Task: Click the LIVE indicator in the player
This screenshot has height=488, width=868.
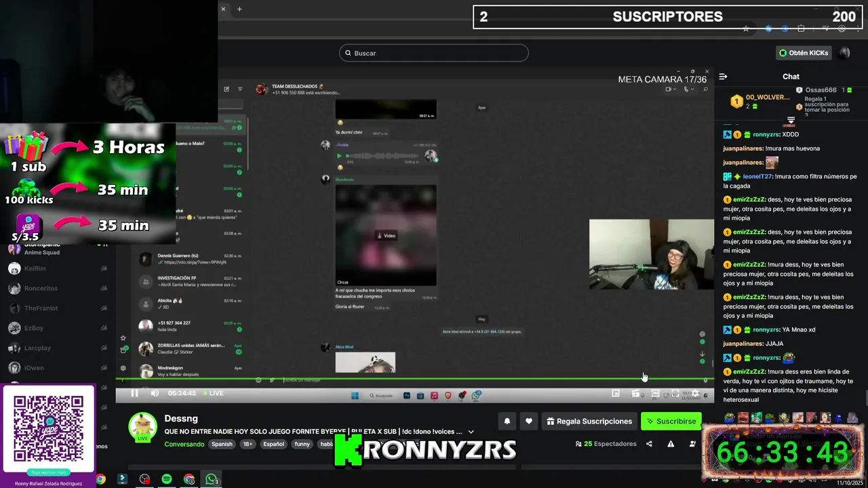Action: pyautogui.click(x=212, y=393)
